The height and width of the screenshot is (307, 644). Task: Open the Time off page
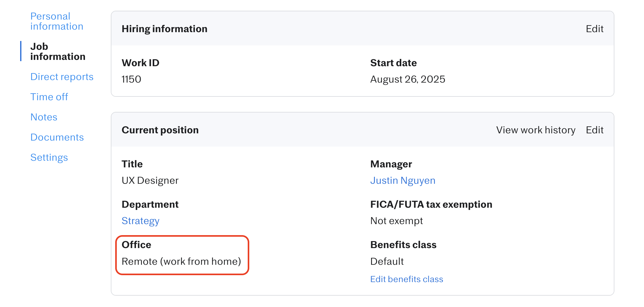pos(49,97)
